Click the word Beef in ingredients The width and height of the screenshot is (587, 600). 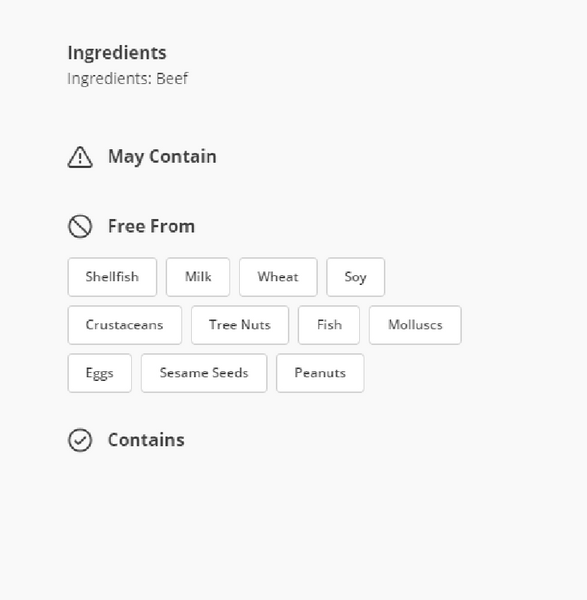tap(172, 78)
